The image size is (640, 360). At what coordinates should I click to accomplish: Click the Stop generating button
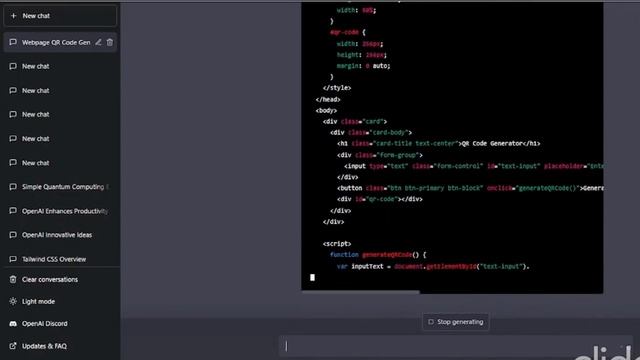point(456,322)
